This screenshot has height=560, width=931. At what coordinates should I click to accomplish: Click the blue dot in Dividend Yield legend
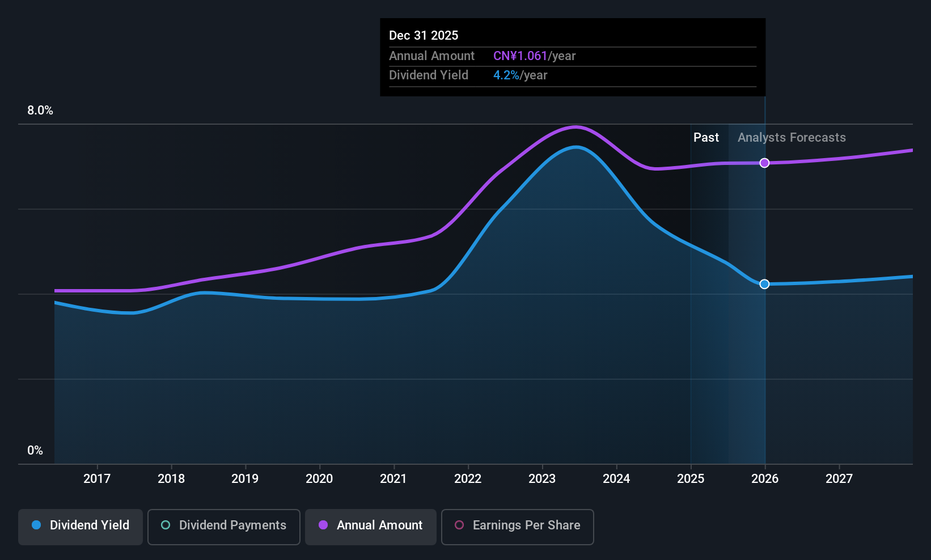click(x=36, y=525)
